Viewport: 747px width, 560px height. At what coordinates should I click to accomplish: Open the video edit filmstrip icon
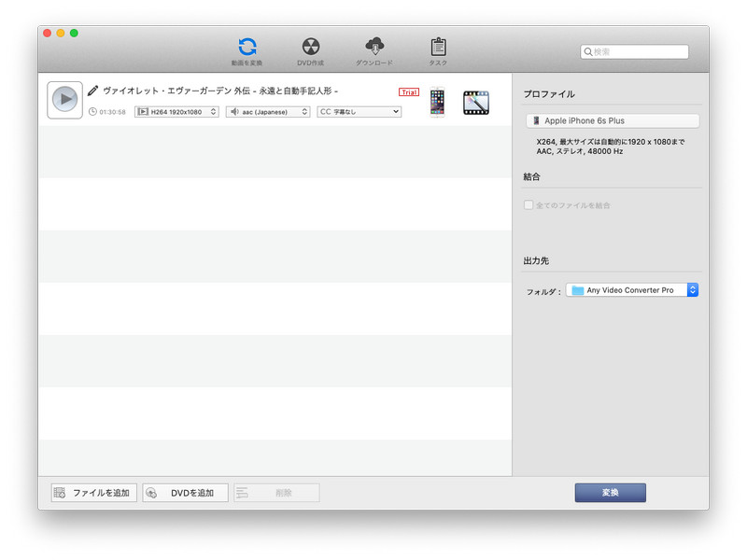pos(476,103)
